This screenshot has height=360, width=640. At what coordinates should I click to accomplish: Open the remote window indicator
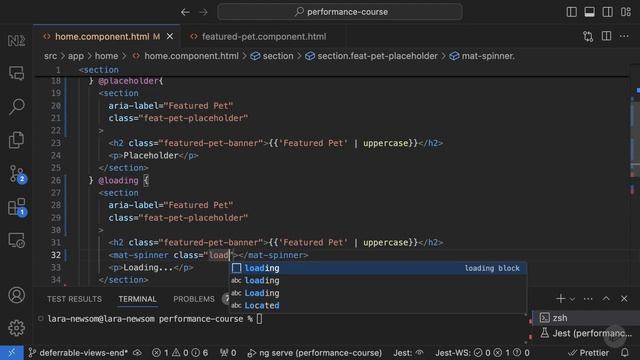[x=11, y=353]
